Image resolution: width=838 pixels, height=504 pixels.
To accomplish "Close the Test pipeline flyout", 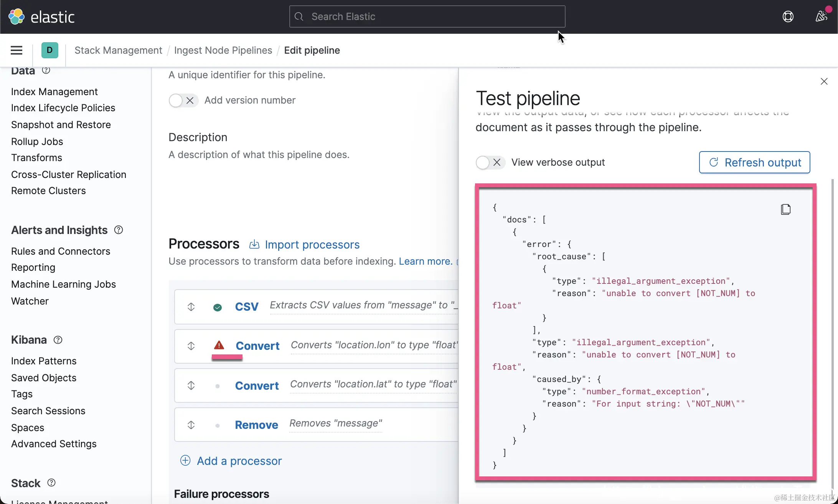I will (824, 81).
